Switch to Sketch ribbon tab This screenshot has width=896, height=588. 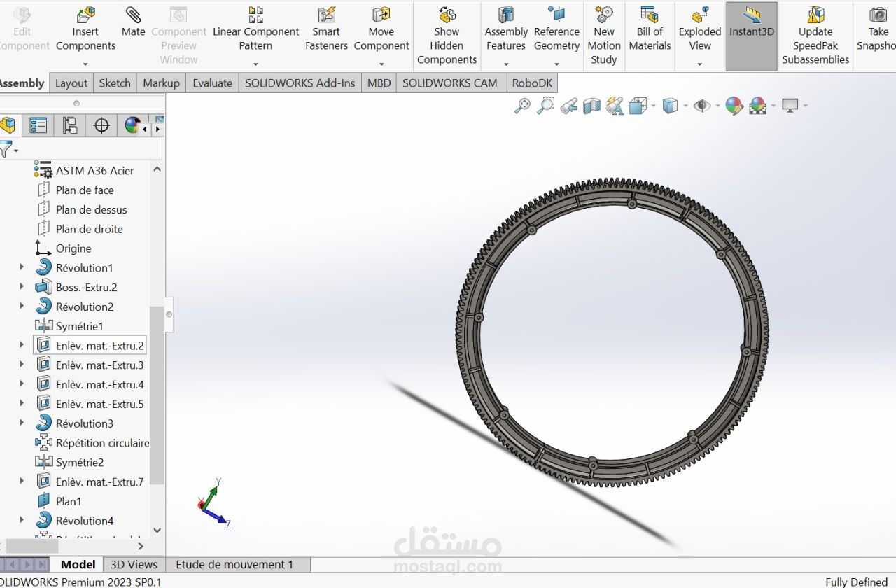[x=115, y=83]
